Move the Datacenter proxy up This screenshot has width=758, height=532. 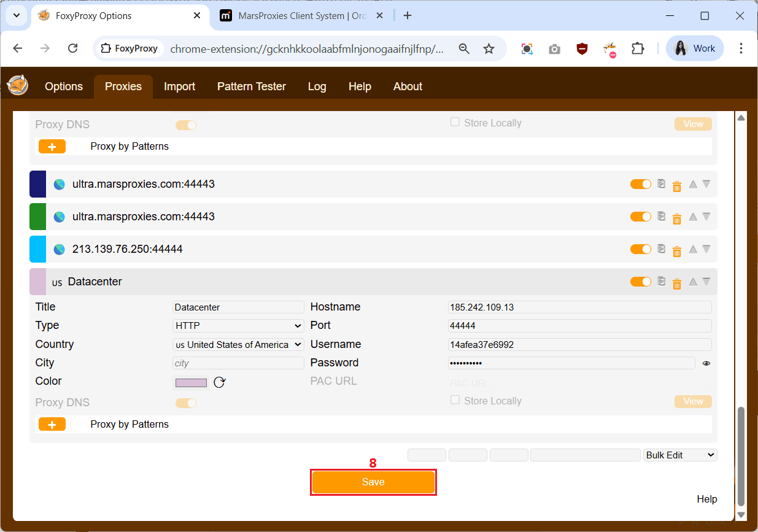(x=693, y=282)
